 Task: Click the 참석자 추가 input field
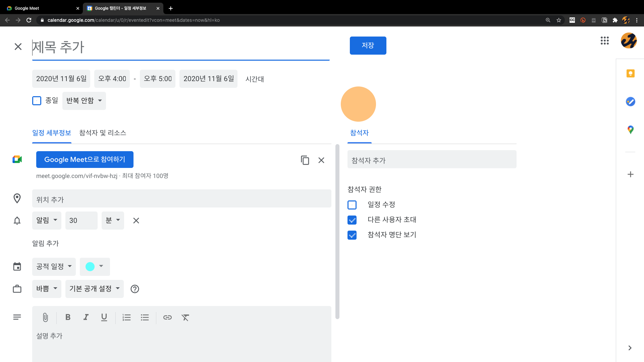point(432,160)
